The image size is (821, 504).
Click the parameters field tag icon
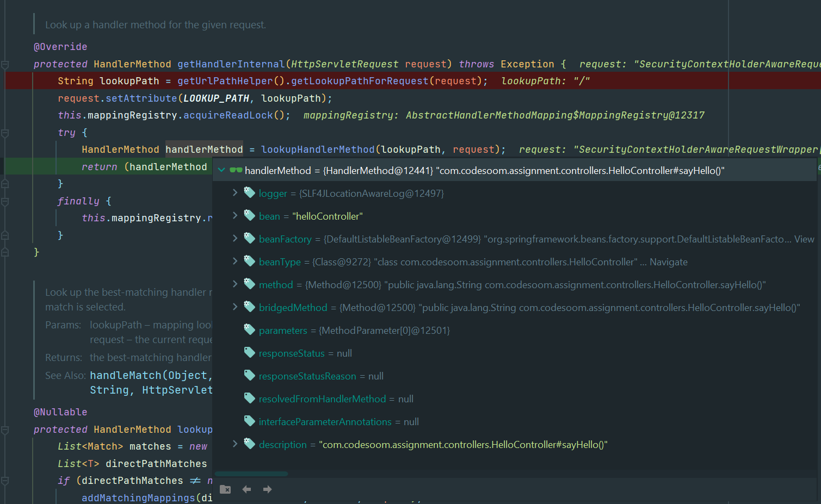click(250, 329)
